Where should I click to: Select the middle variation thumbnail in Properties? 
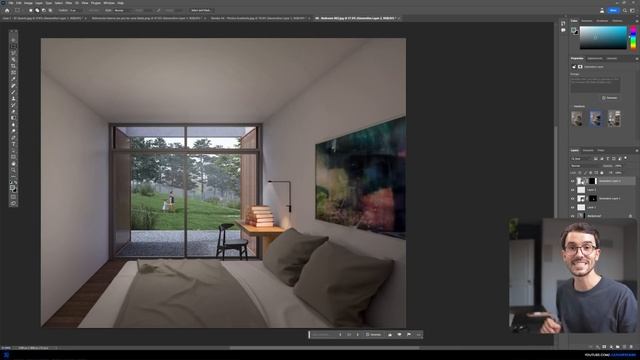(x=596, y=118)
